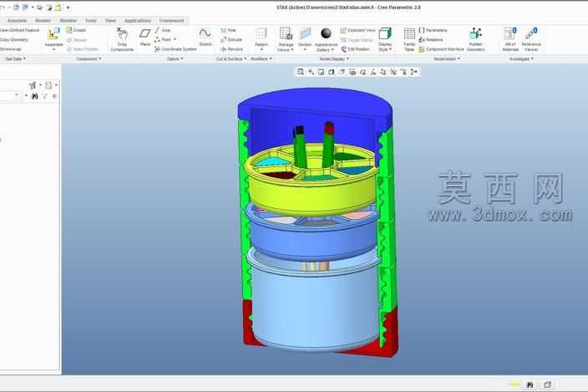Image resolution: width=588 pixels, height=392 pixels.
Task: Open the Bill of Materials
Action: point(510,39)
